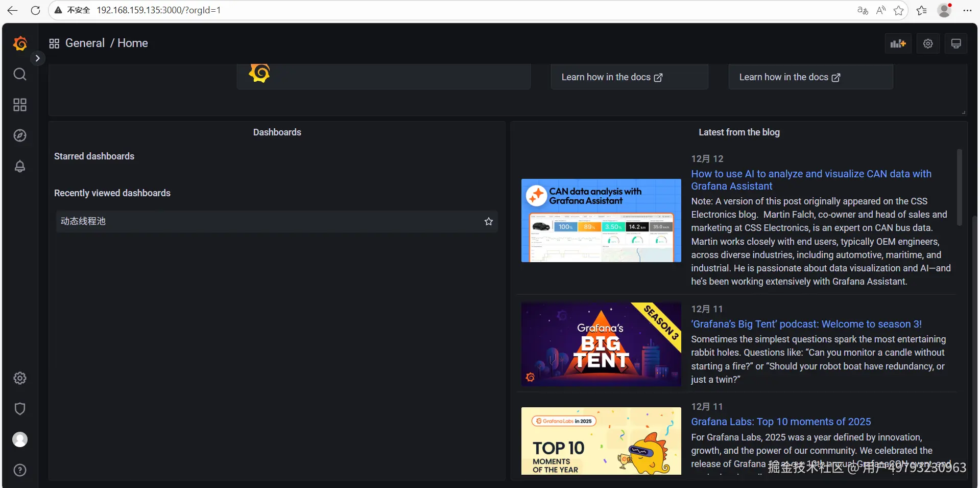Open the Search dashboards magnifier icon
Image resolution: width=980 pixels, height=488 pixels.
tap(20, 74)
